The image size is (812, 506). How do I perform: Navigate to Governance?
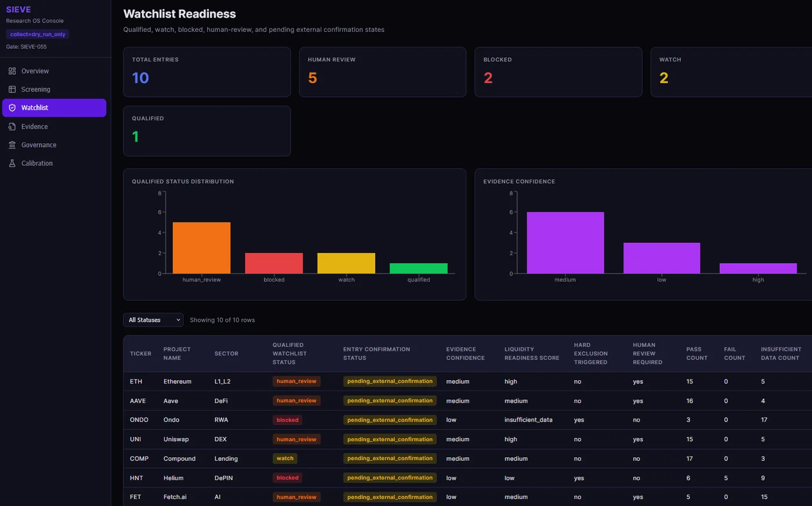54,145
